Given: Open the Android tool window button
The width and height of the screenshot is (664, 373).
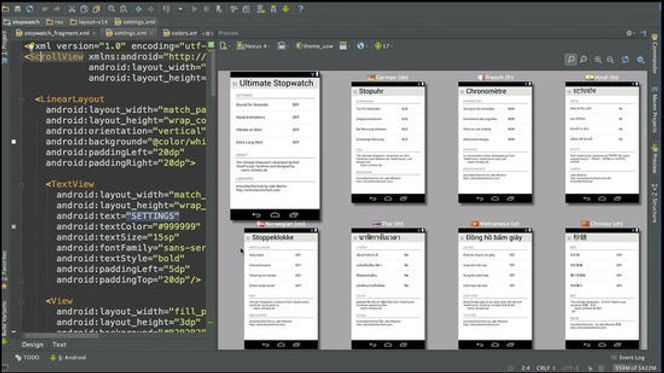Looking at the screenshot, I should point(68,358).
